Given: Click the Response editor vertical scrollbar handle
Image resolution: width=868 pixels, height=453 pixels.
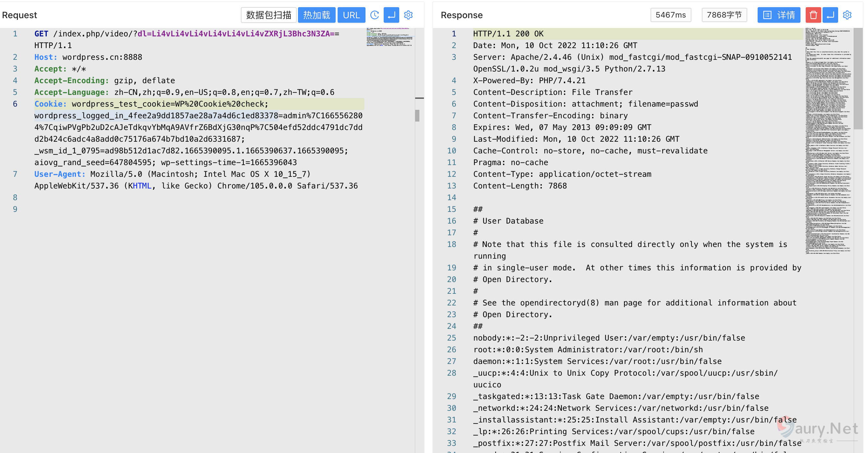Looking at the screenshot, I should click(x=858, y=78).
